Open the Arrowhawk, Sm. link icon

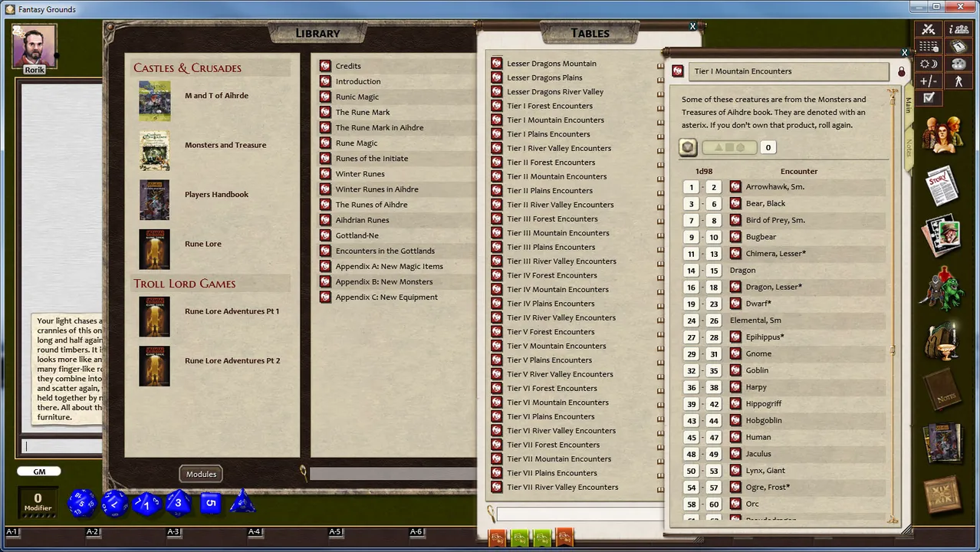[x=735, y=186]
